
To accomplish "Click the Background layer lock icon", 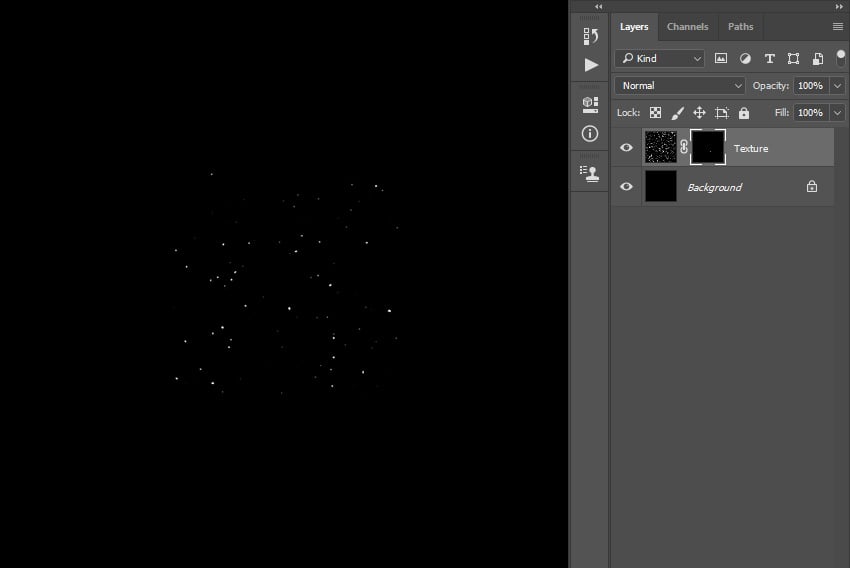I will [812, 186].
